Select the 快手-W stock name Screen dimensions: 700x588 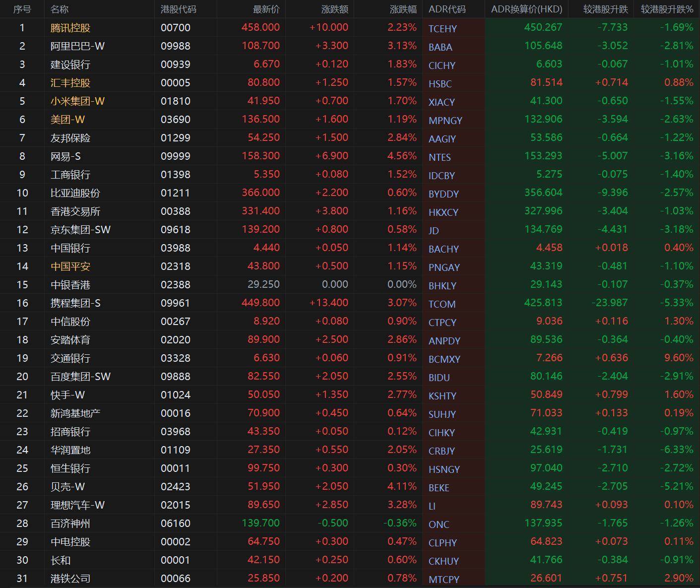pos(67,395)
